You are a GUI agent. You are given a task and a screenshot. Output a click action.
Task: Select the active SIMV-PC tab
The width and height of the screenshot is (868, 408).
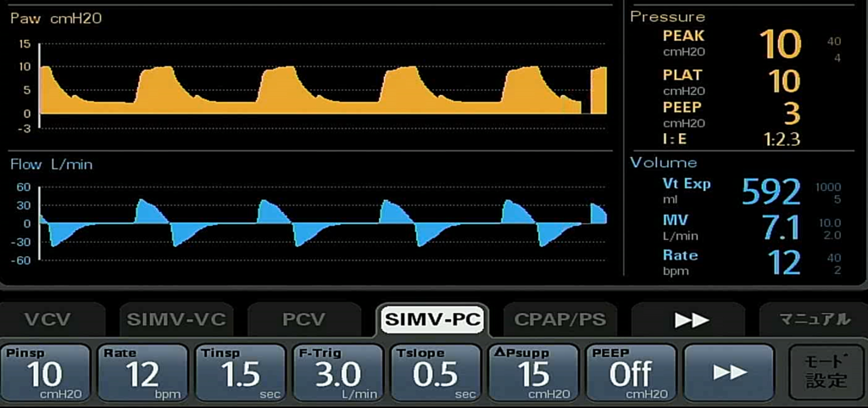pos(432,320)
